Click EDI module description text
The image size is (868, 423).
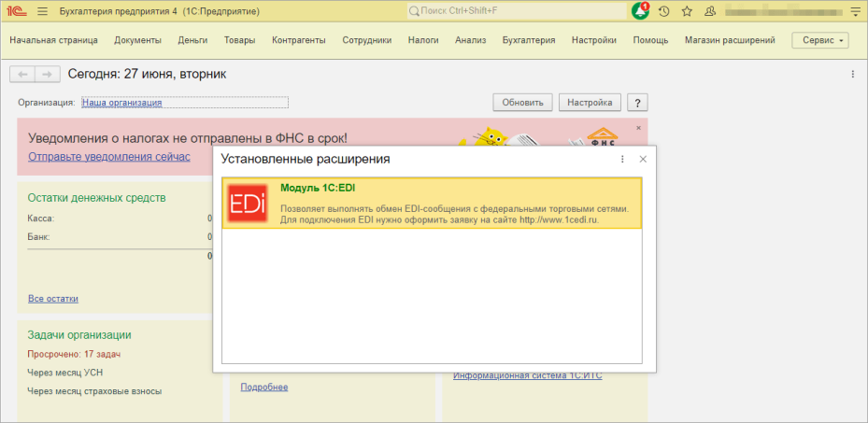(454, 214)
